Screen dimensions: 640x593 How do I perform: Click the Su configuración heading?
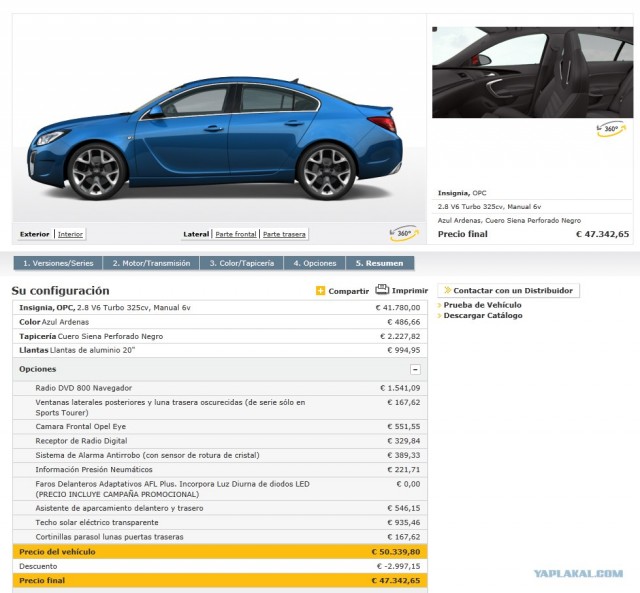click(x=60, y=291)
